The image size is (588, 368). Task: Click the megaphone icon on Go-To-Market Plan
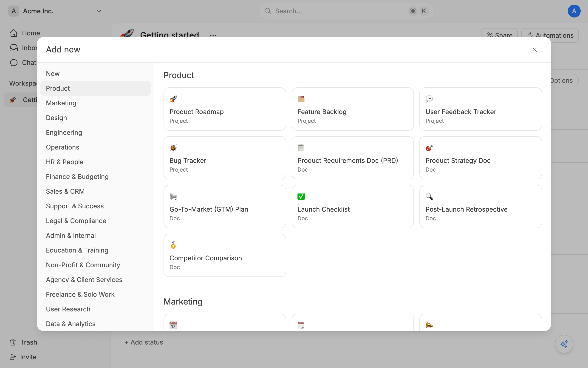click(x=173, y=196)
